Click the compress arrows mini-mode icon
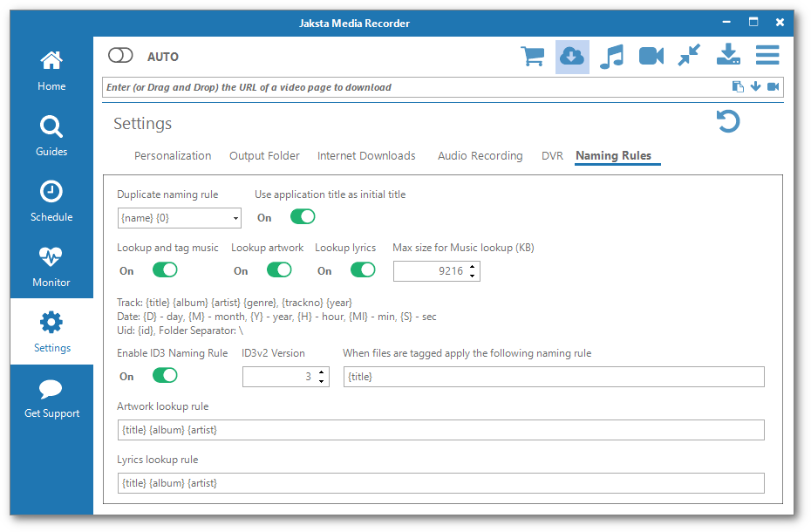This screenshot has height=532, width=811. (690, 55)
